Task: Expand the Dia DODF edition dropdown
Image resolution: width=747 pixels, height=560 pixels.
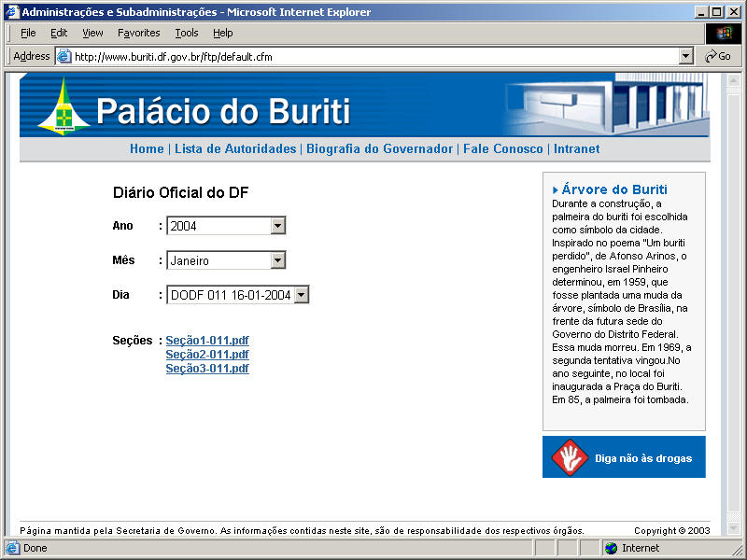Action: click(x=301, y=295)
